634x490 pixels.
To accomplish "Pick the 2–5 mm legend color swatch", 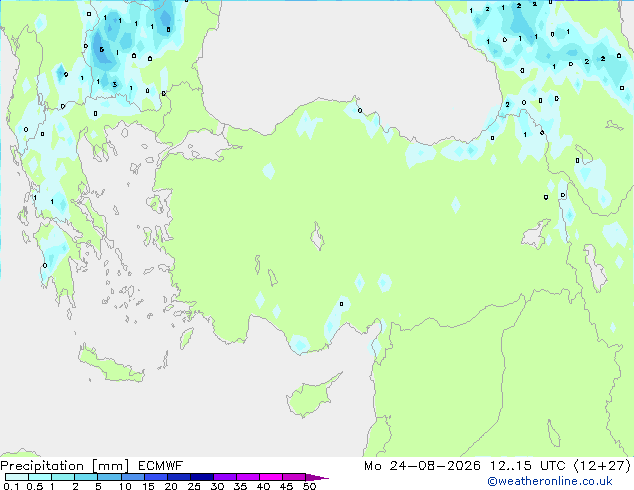I will tap(86, 477).
